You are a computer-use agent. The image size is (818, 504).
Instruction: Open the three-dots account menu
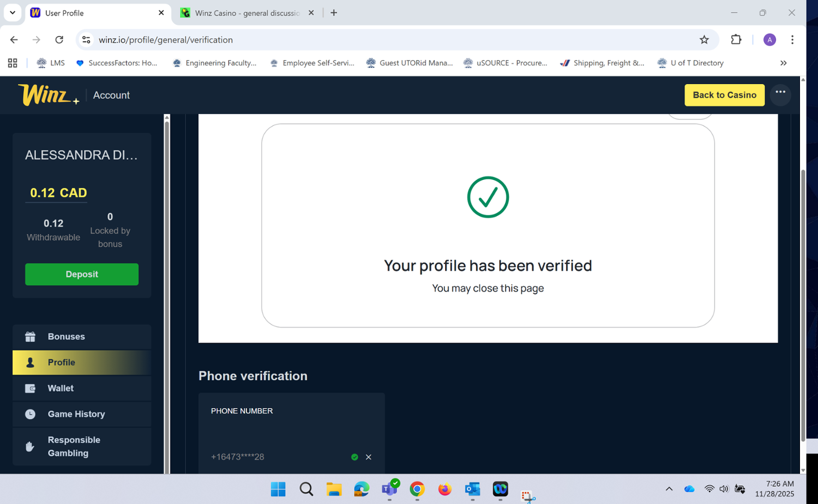pyautogui.click(x=780, y=94)
